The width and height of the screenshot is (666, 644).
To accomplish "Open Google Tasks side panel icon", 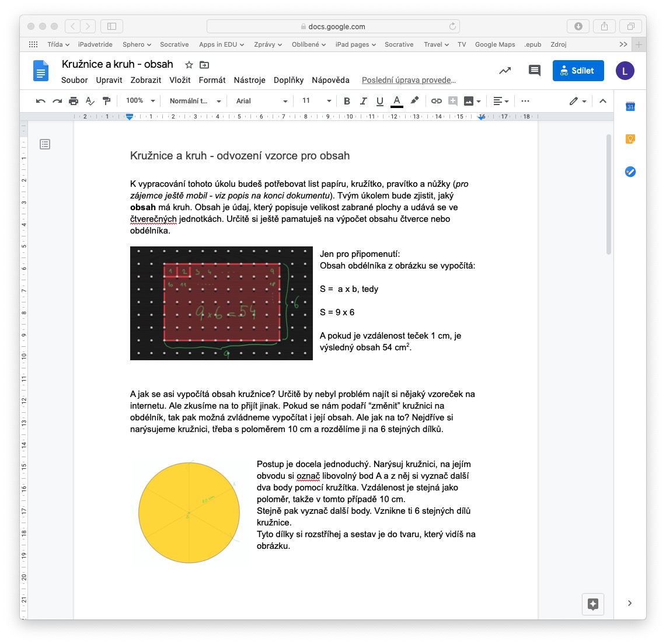I will point(630,172).
